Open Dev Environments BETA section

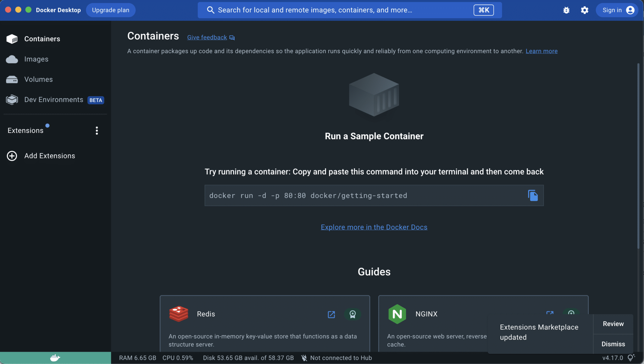pos(54,100)
